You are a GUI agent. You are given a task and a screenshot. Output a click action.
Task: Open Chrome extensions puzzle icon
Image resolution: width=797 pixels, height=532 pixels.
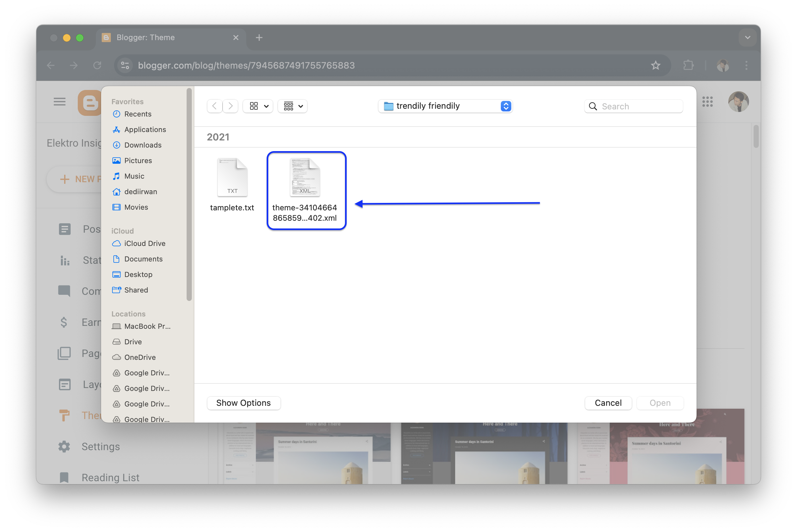coord(688,65)
